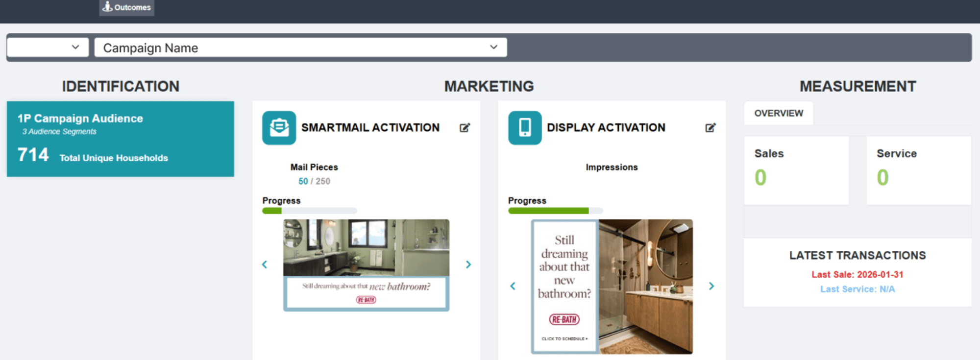Click the SmartMail progress bar
Image resolution: width=980 pixels, height=360 pixels.
pyautogui.click(x=309, y=211)
